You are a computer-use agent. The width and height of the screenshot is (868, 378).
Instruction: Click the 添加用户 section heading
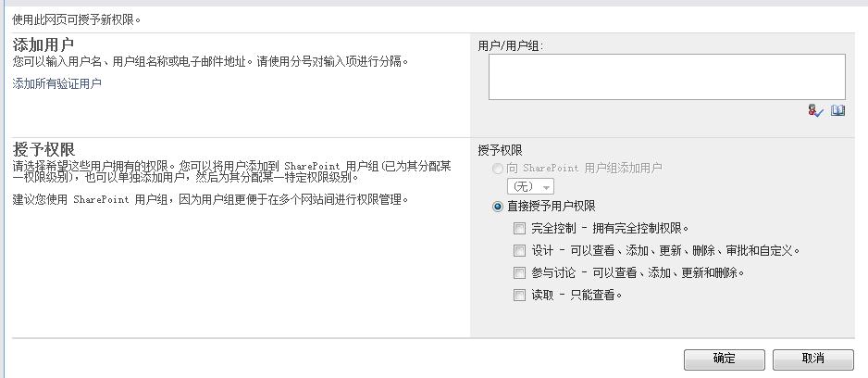(43, 44)
